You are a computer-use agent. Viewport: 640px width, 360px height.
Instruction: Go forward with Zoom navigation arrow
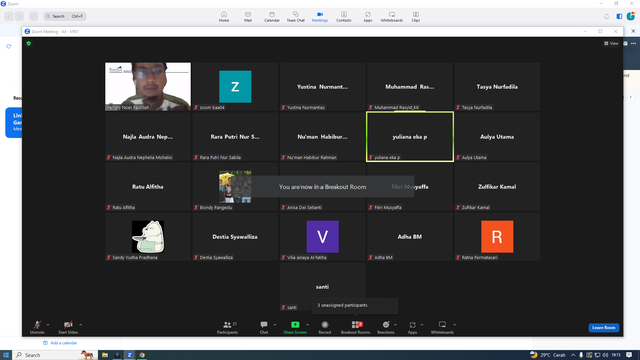19,16
